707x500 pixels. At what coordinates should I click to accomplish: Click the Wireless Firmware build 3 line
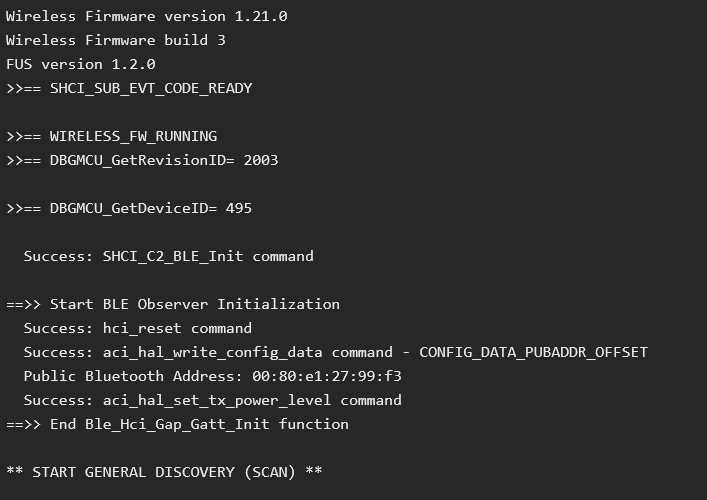pyautogui.click(x=115, y=40)
